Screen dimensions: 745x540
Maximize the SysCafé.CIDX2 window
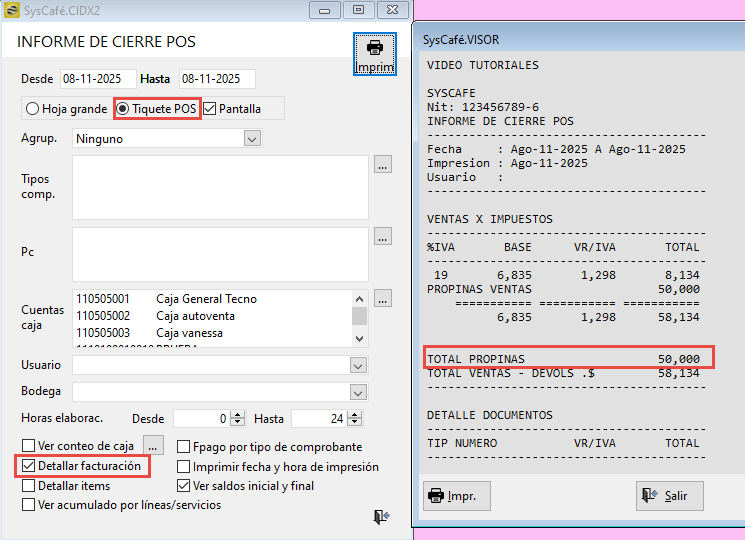tap(358, 10)
